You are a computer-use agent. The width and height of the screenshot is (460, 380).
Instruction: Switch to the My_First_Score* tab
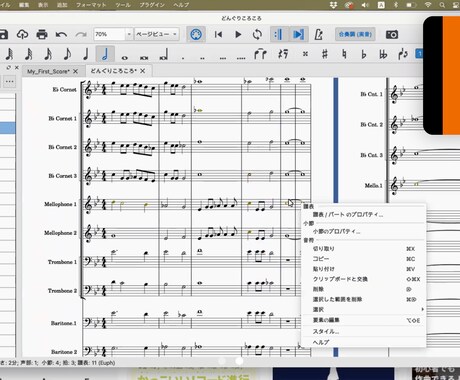click(x=48, y=71)
